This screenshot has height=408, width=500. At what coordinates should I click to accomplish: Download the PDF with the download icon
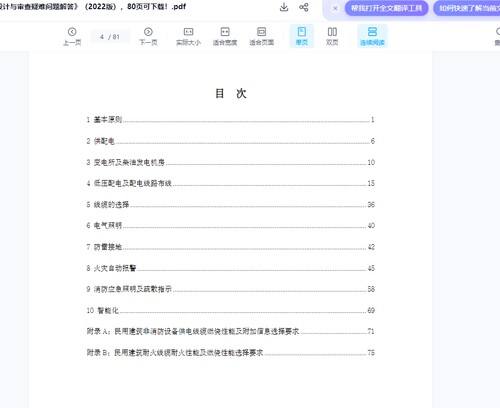pos(284,7)
